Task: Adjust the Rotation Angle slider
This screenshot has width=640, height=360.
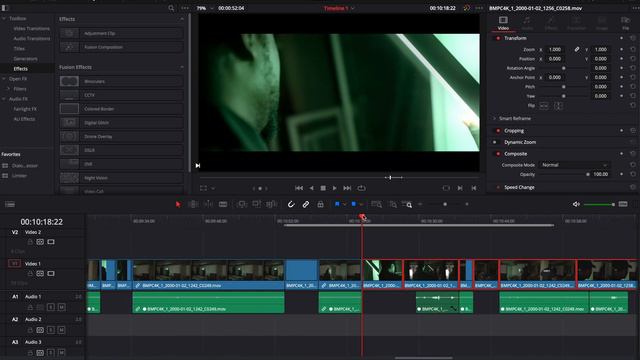Action: 563,68
